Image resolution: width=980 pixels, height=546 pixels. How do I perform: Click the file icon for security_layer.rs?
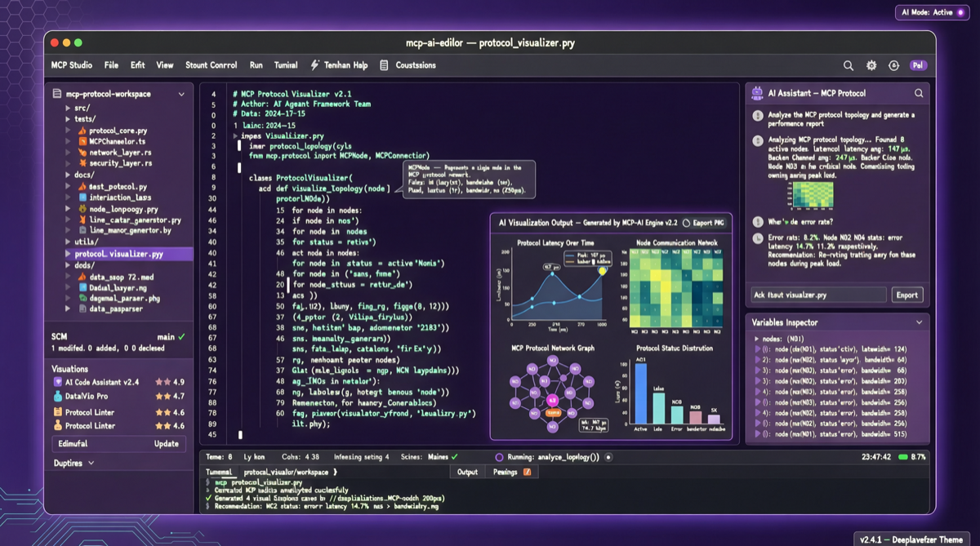[x=82, y=163]
